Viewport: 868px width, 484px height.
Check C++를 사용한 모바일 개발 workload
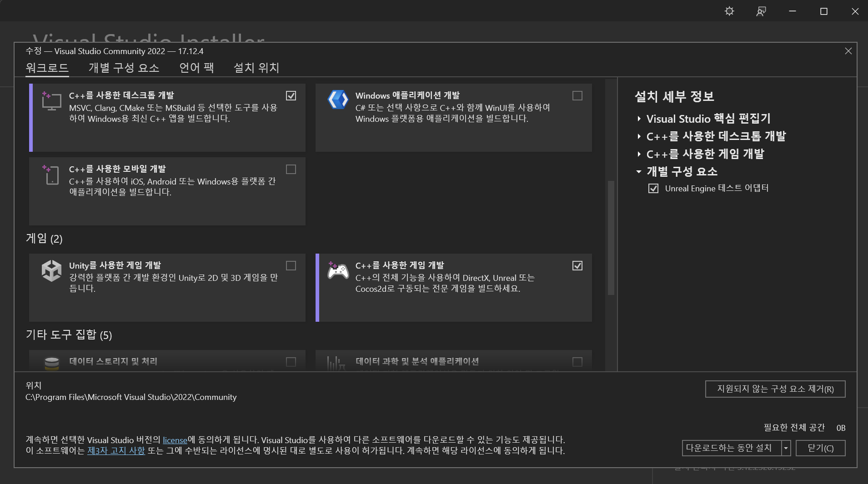coord(291,169)
